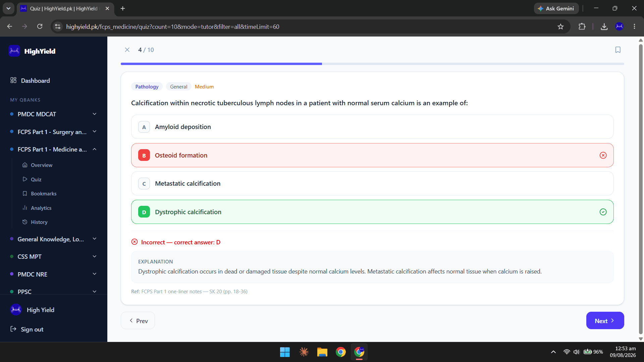Open the browser extensions puzzle icon

tap(582, 26)
